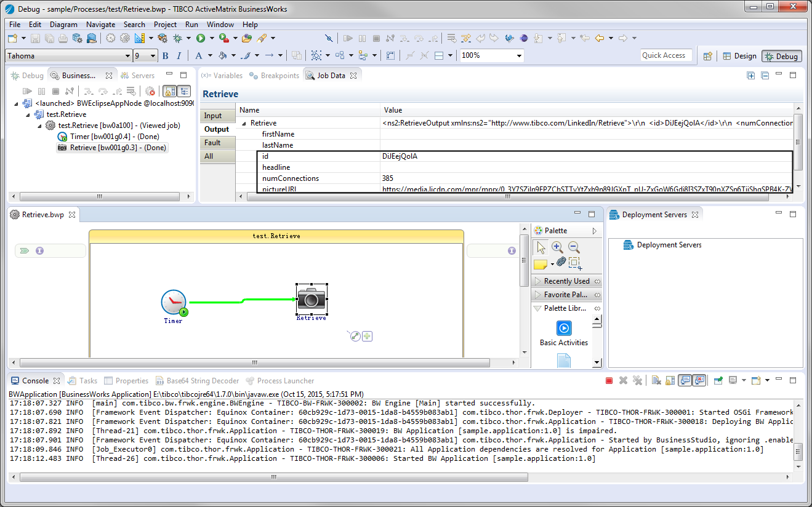Switch to the Design perspective
Screen dimensions: 812x507
pyautogui.click(x=739, y=56)
